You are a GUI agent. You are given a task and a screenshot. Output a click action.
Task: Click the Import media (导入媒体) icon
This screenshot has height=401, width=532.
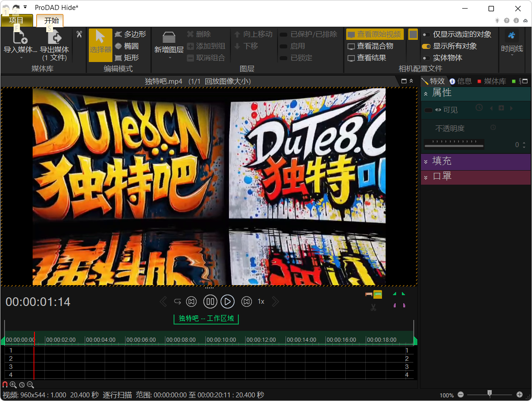coord(20,36)
